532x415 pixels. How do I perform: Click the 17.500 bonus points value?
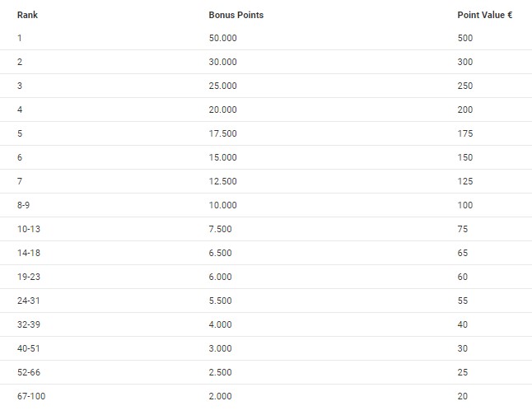[x=222, y=133]
